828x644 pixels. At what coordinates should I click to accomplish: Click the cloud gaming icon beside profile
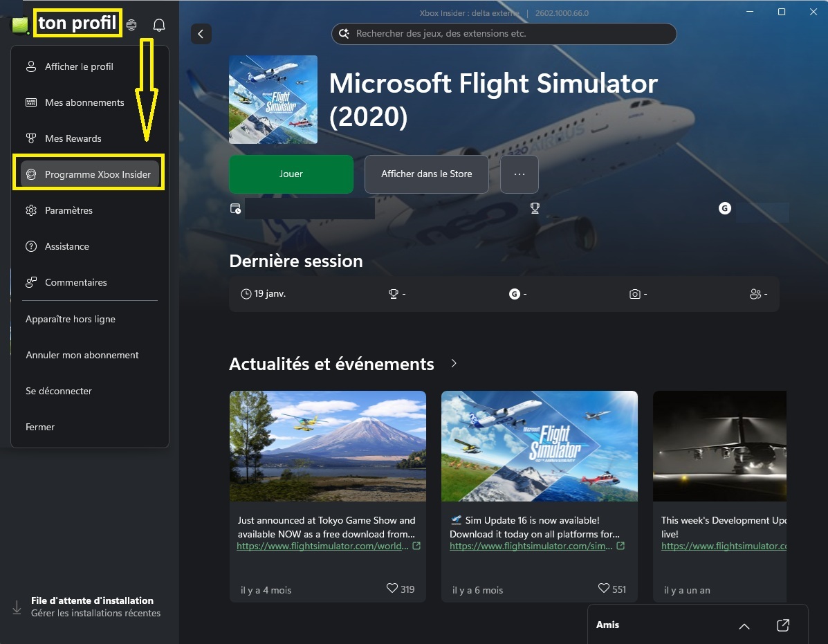[x=131, y=25]
